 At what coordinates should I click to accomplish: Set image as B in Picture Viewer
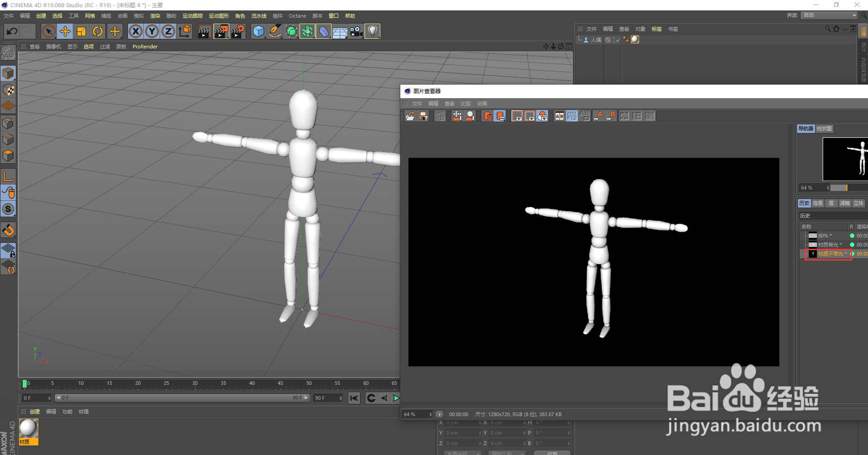click(x=611, y=116)
